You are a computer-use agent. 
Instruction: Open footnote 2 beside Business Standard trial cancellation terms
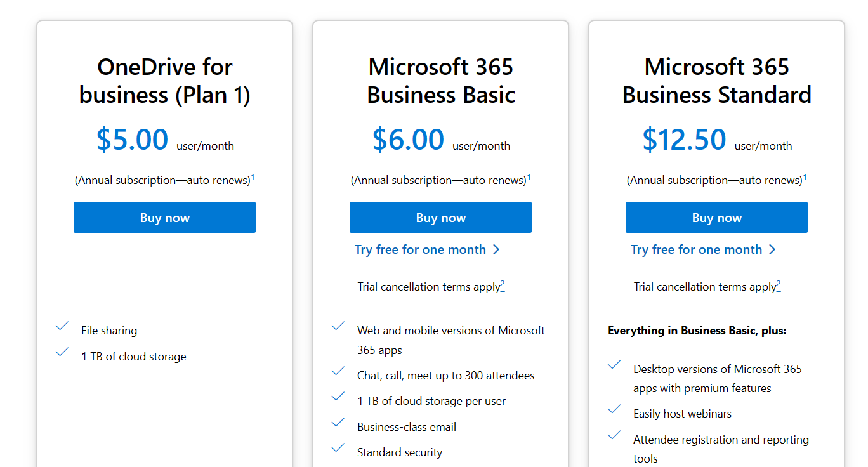(x=779, y=285)
